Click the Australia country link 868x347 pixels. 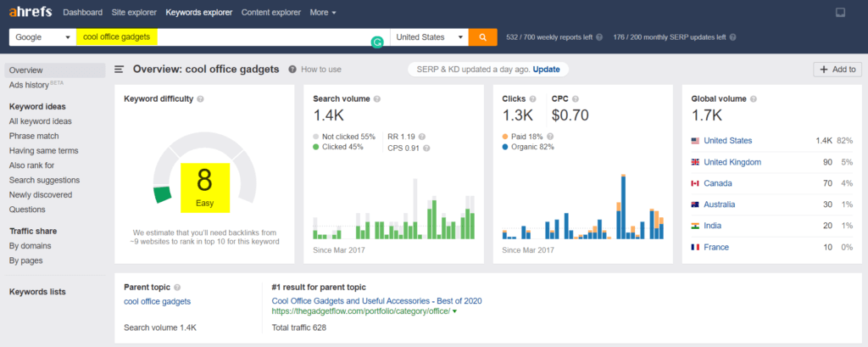coord(719,204)
